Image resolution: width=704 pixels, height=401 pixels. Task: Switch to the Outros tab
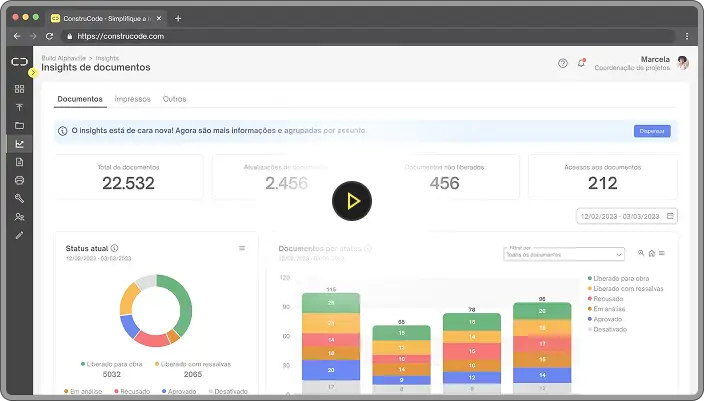(174, 100)
